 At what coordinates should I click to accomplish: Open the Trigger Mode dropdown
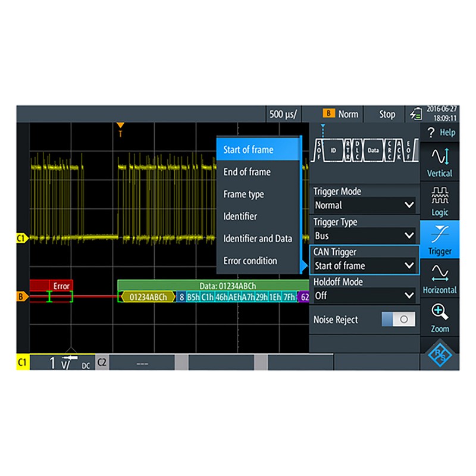coord(364,205)
